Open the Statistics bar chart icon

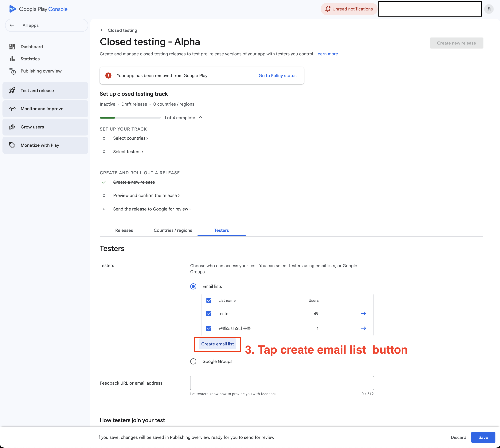[x=12, y=59]
